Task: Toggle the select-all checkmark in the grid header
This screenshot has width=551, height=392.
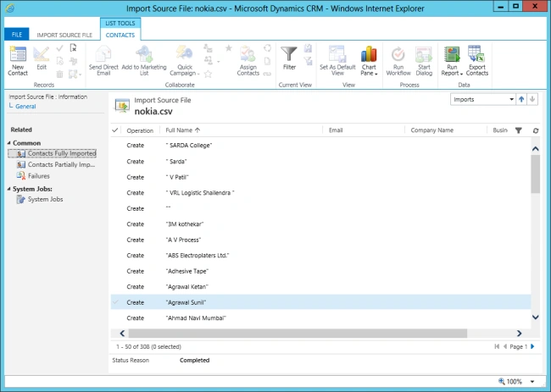Action: [115, 130]
